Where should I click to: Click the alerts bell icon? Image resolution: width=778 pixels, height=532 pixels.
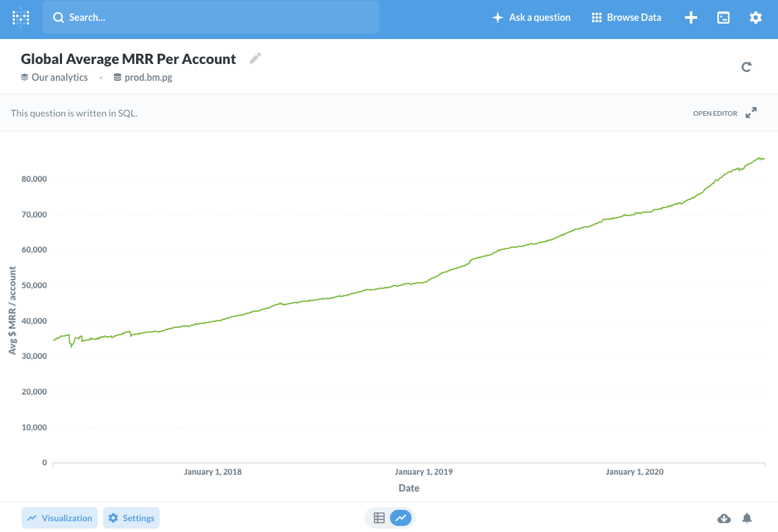point(747,518)
